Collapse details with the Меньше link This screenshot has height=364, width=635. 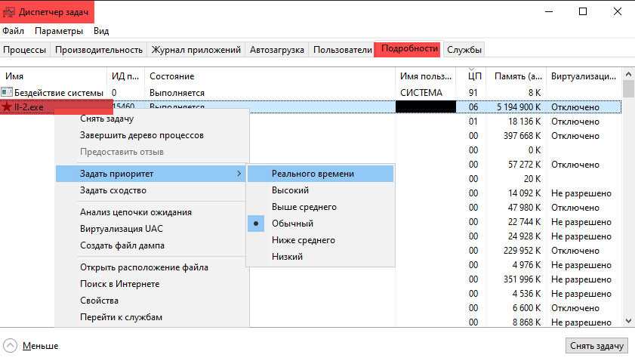(x=40, y=346)
